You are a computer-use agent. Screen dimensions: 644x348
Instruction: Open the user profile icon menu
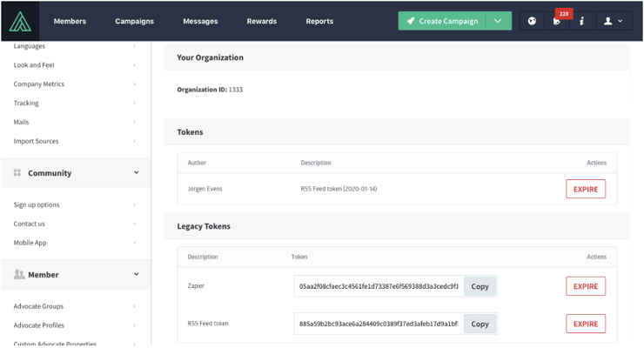(613, 21)
